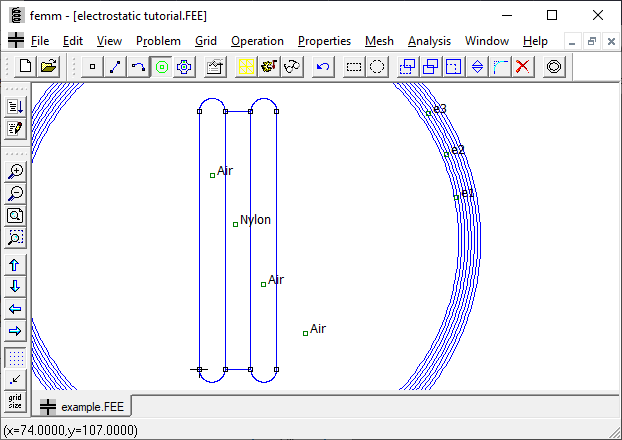Select the operate on nodes tool
The width and height of the screenshot is (622, 440).
tap(91, 67)
